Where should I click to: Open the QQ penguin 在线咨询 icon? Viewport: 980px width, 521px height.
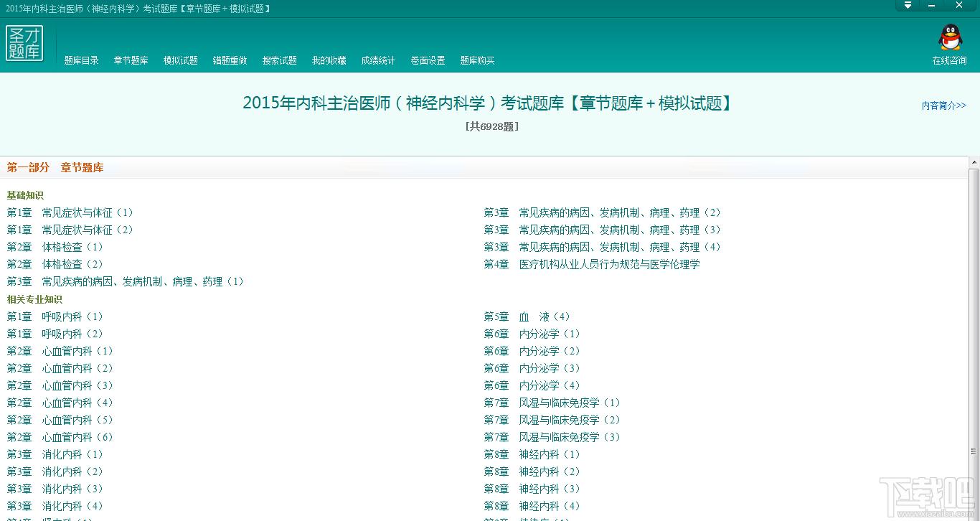click(x=950, y=38)
